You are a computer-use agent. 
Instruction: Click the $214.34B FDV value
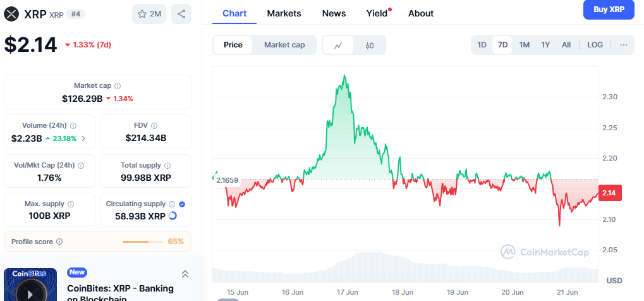[x=146, y=138]
